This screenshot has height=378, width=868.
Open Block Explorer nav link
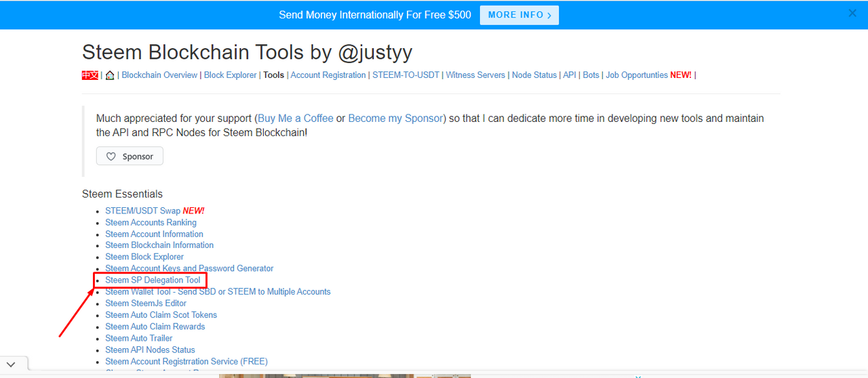click(x=231, y=75)
